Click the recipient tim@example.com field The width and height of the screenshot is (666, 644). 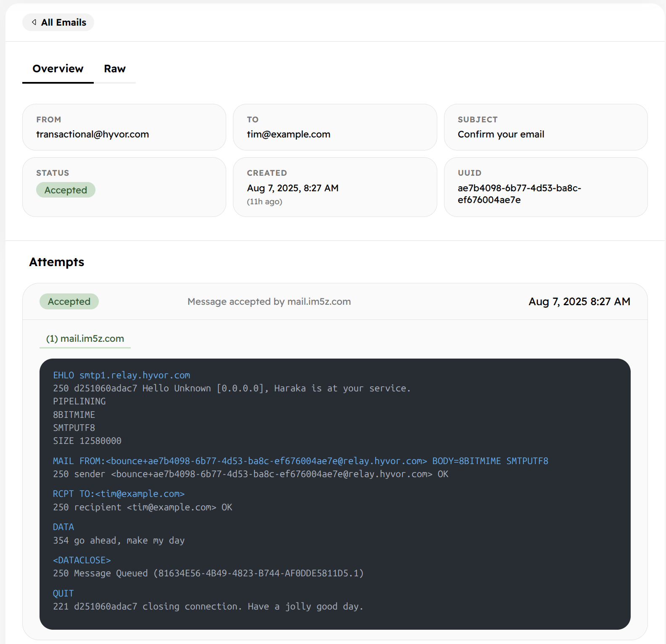[x=288, y=135]
